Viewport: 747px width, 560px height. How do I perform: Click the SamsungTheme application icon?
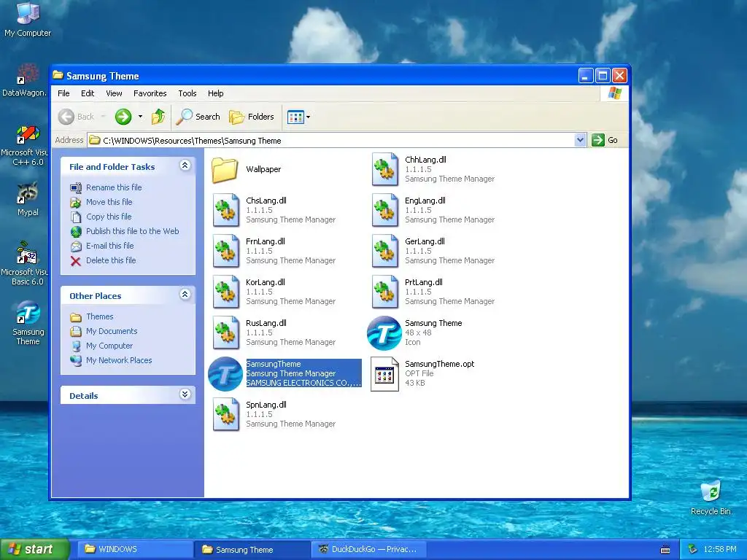click(225, 374)
